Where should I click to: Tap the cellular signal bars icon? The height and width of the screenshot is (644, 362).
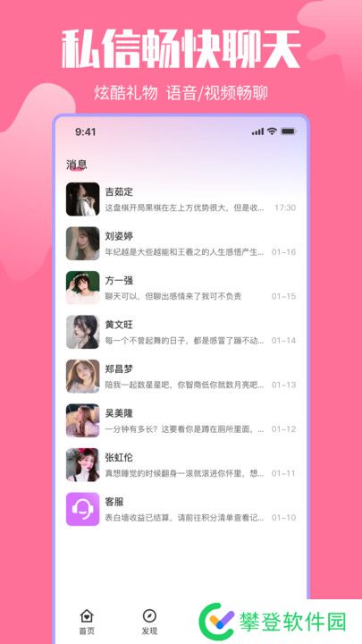tap(257, 131)
